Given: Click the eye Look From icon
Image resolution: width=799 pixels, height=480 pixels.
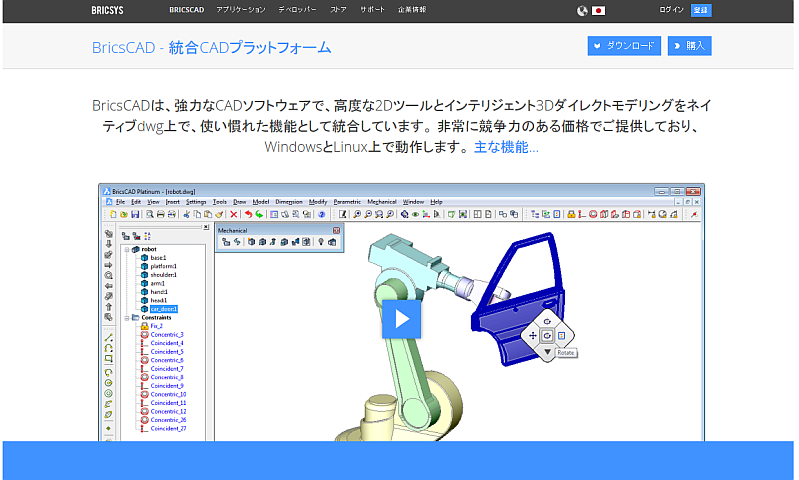Looking at the screenshot, I should tap(415, 215).
